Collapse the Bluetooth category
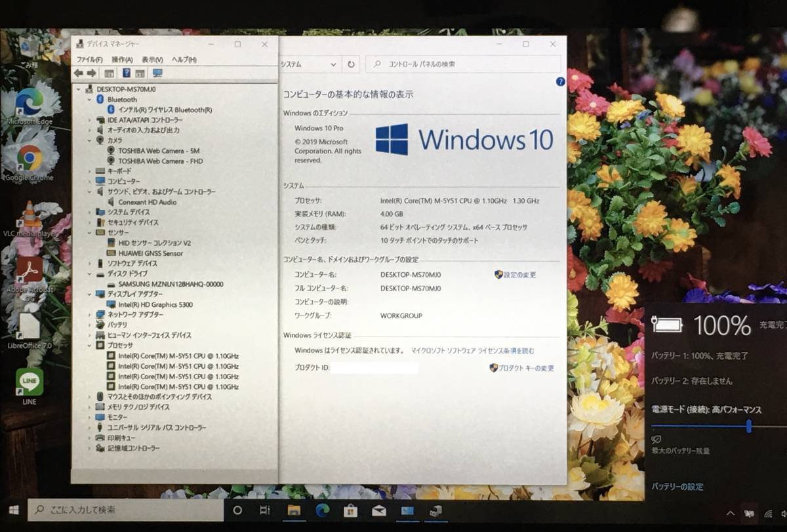 click(x=90, y=99)
